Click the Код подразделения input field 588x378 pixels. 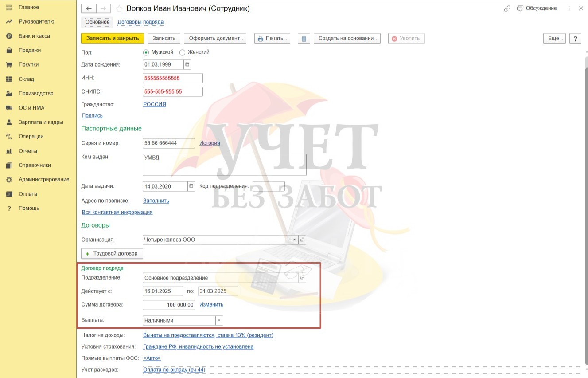[269, 186]
